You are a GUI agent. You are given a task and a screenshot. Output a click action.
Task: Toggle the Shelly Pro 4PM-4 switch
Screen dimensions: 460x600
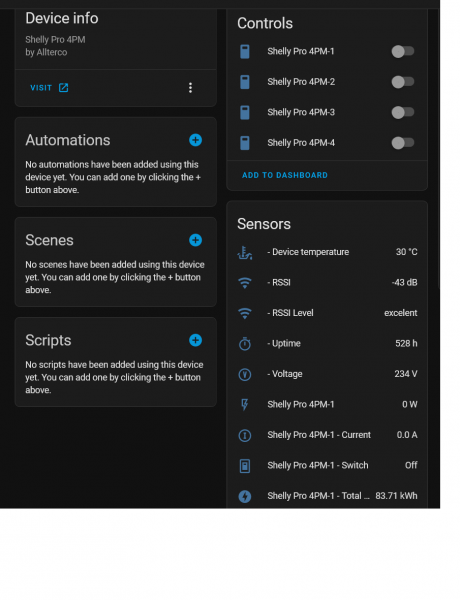403,143
